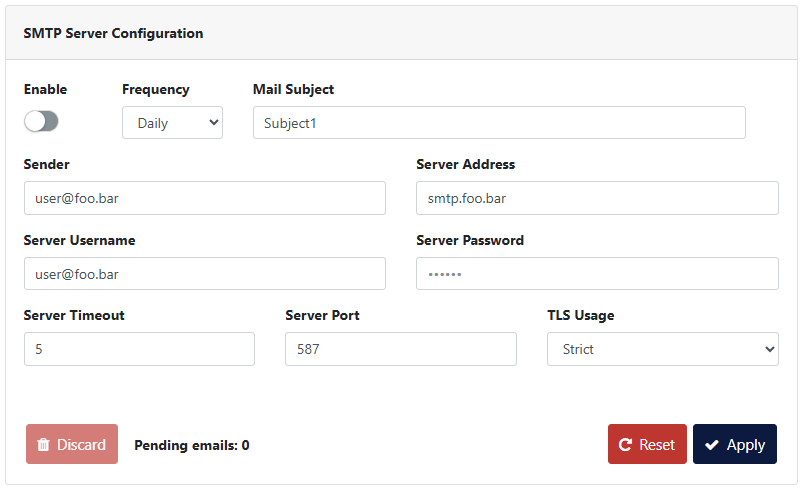Click the Pending emails counter text
The width and height of the screenshot is (803, 490).
point(192,445)
